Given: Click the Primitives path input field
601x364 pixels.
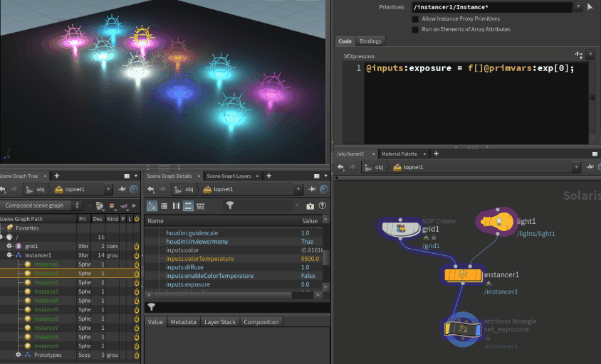Looking at the screenshot, I should pos(492,7).
